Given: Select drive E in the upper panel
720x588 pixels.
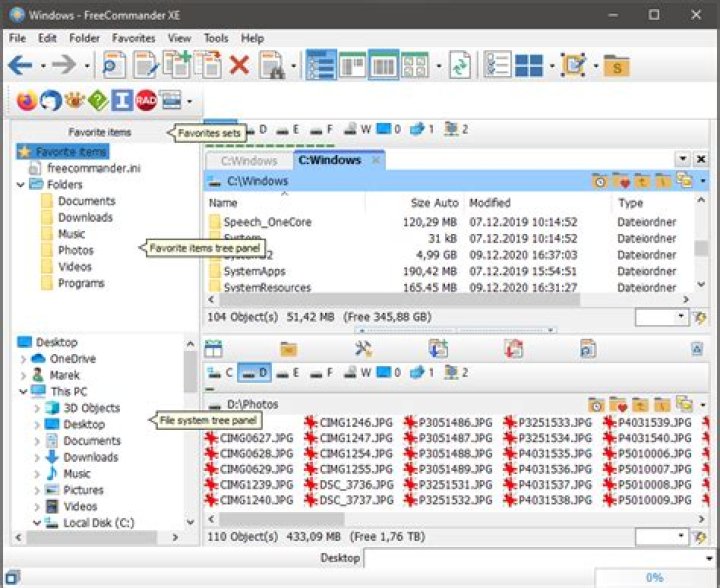Looking at the screenshot, I should pyautogui.click(x=288, y=130).
